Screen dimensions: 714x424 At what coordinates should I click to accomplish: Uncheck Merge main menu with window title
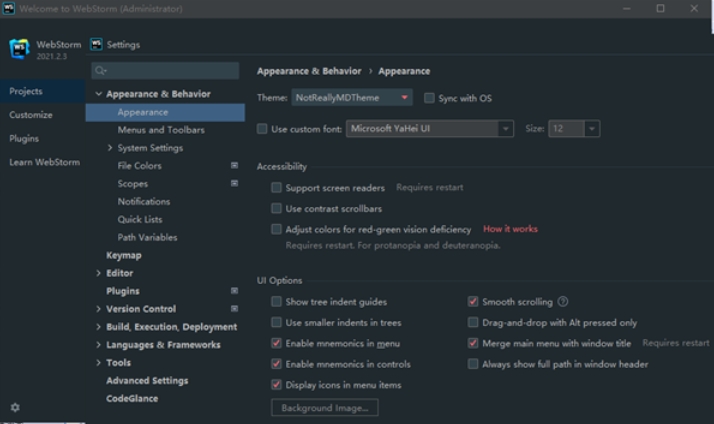tap(473, 343)
